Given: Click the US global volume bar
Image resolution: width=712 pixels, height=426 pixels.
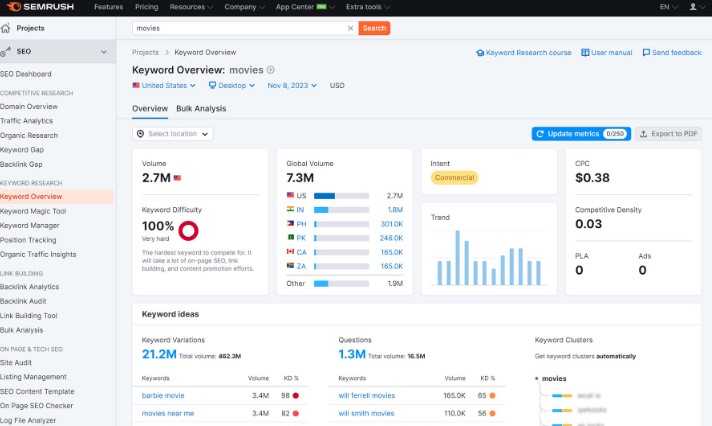Looking at the screenshot, I should tap(341, 196).
